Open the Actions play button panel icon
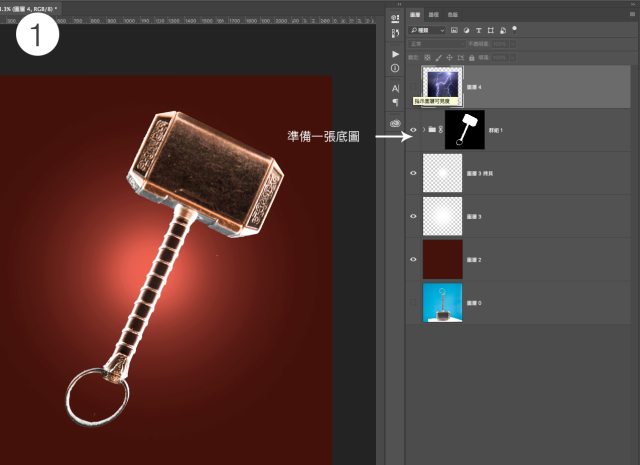Screen dimensions: 640x465 point(395,53)
